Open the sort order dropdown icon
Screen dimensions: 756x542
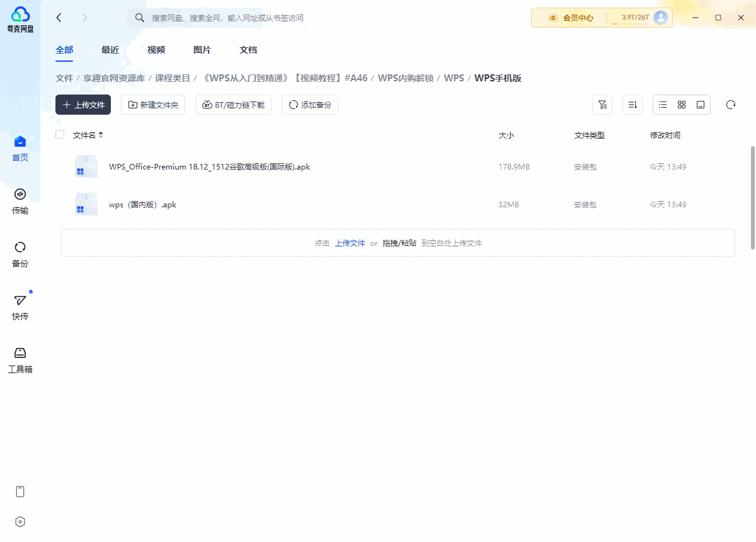click(633, 105)
